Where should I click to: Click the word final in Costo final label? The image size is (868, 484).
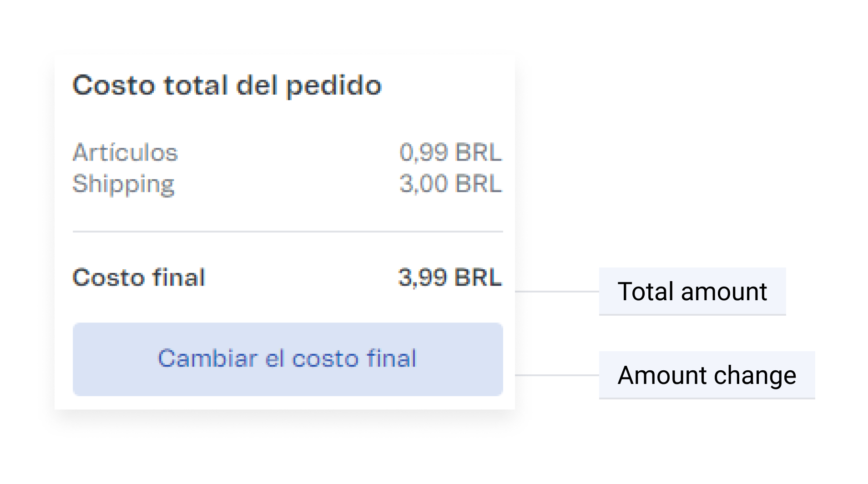click(x=179, y=277)
